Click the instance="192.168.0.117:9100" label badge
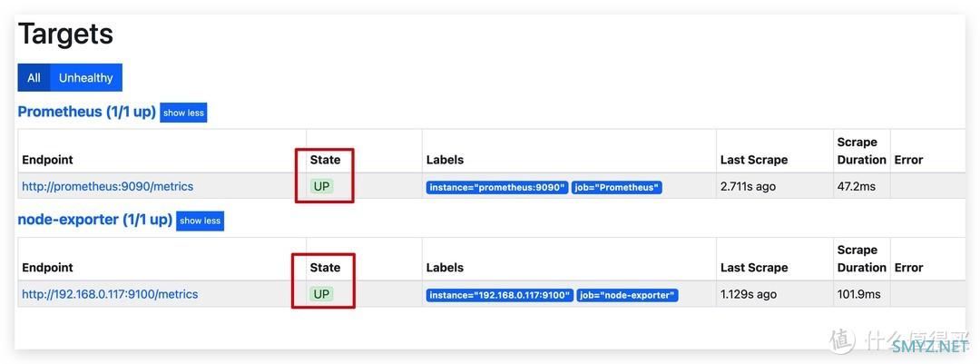Image resolution: width=980 pixels, height=364 pixels. coord(500,295)
